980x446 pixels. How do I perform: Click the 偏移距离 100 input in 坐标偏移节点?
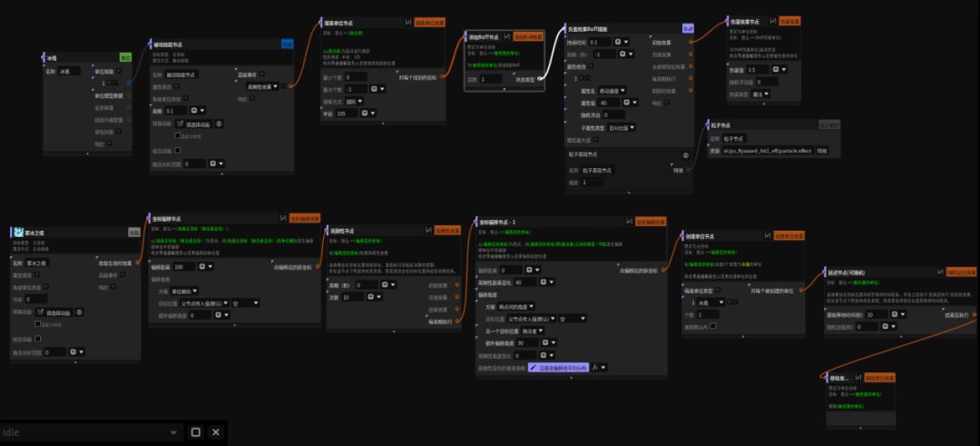(184, 267)
